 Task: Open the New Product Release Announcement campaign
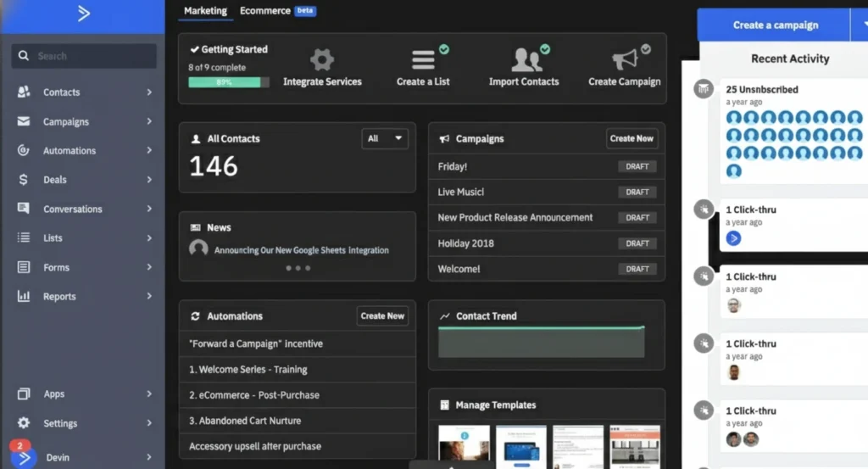547,218
